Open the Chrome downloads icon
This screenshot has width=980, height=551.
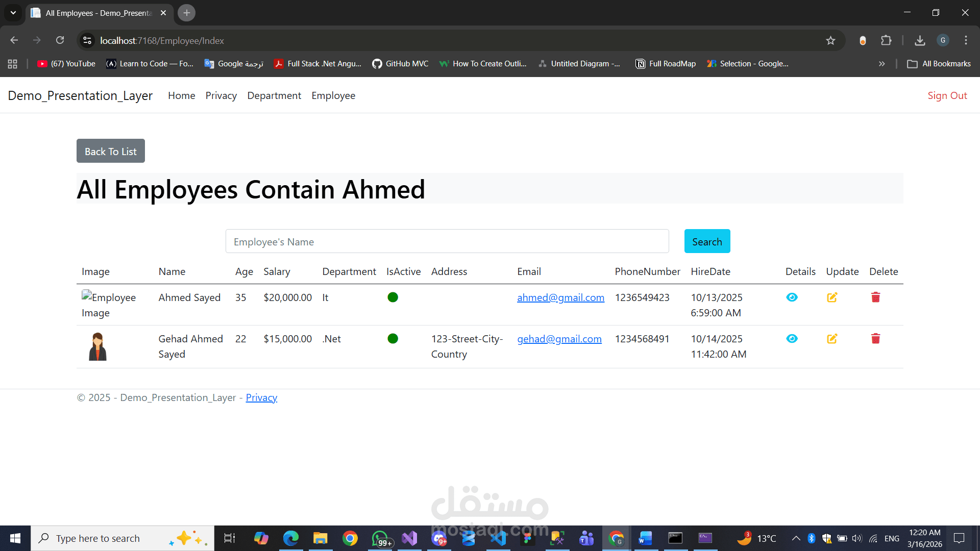[x=920, y=40]
